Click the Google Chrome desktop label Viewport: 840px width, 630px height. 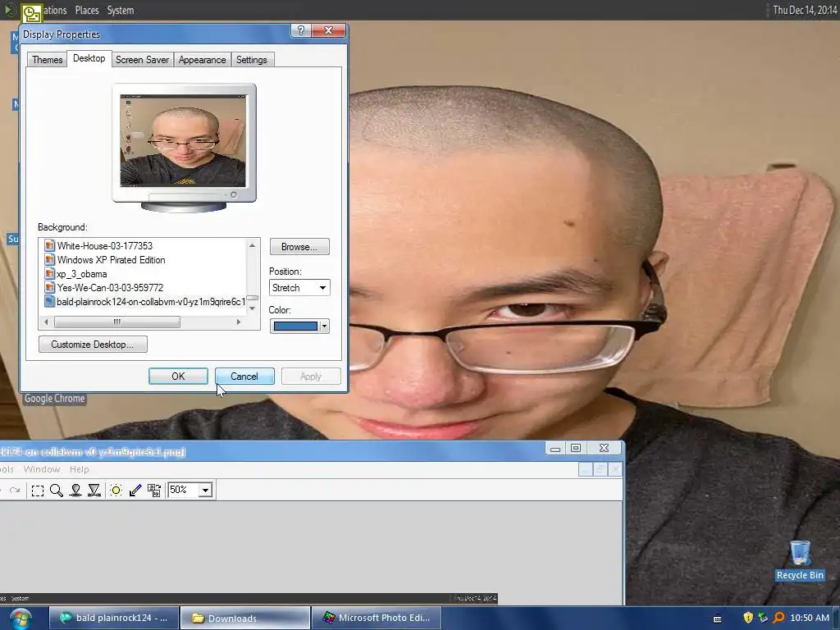pyautogui.click(x=55, y=399)
